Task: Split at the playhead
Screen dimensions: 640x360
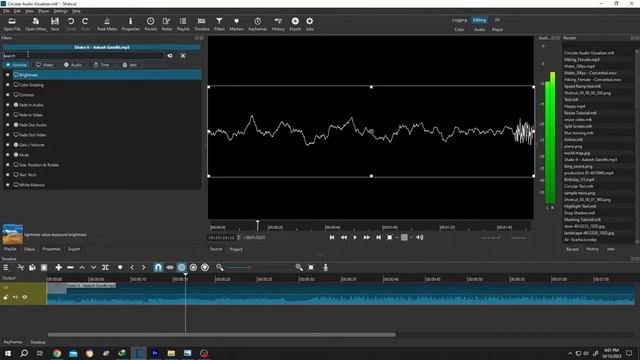Action: pyautogui.click(x=105, y=267)
